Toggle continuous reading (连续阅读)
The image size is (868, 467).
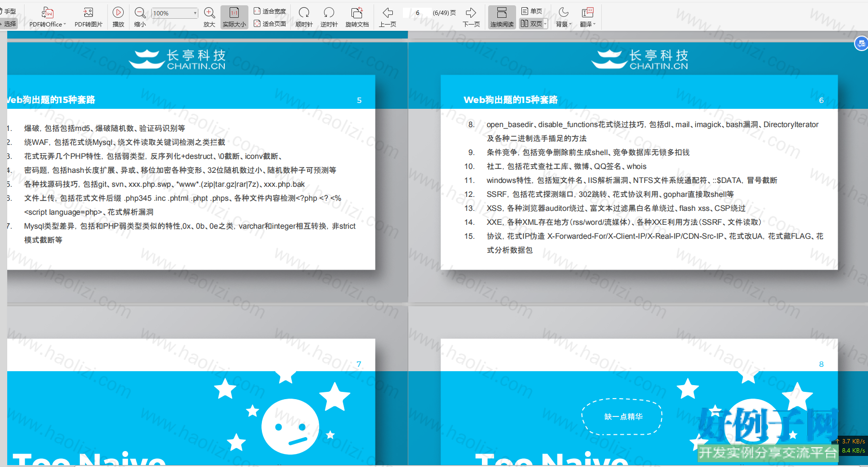(x=502, y=17)
